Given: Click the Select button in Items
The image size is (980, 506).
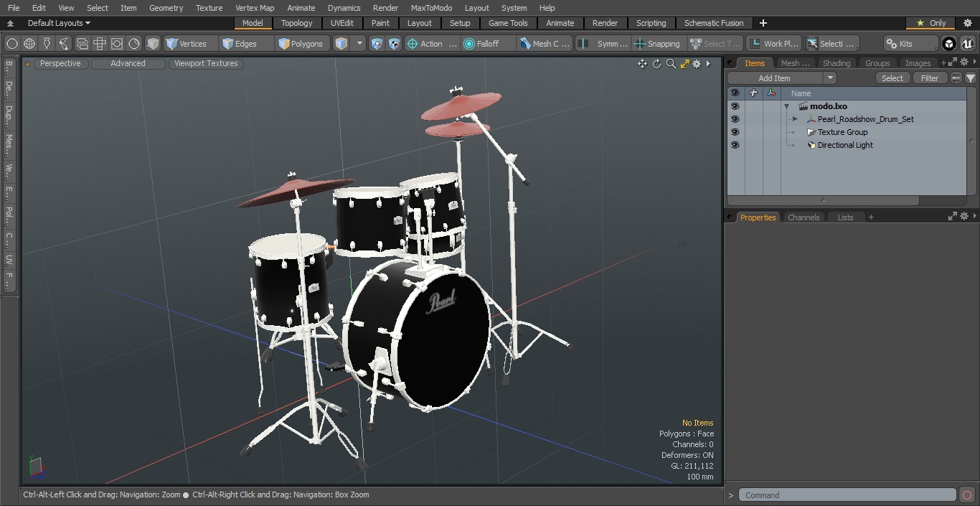Looking at the screenshot, I should (892, 78).
